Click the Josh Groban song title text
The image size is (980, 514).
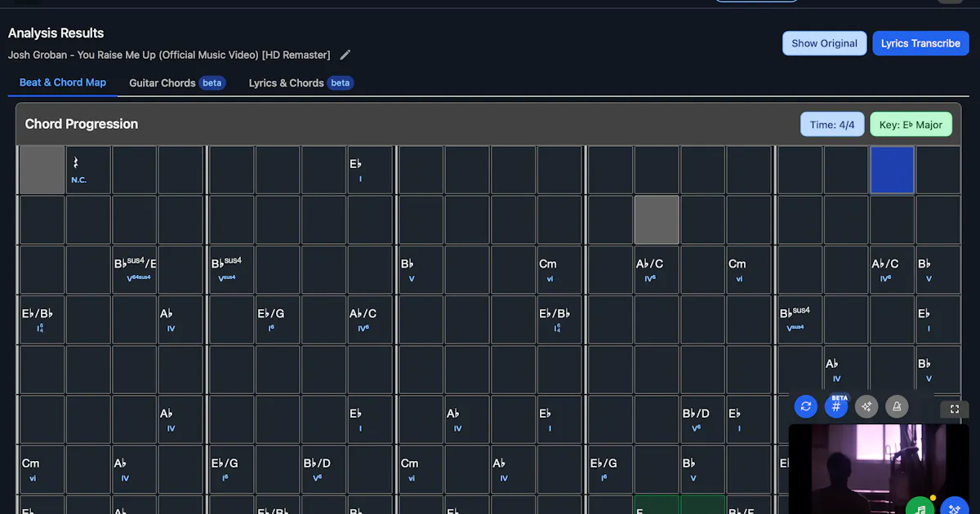coord(169,55)
